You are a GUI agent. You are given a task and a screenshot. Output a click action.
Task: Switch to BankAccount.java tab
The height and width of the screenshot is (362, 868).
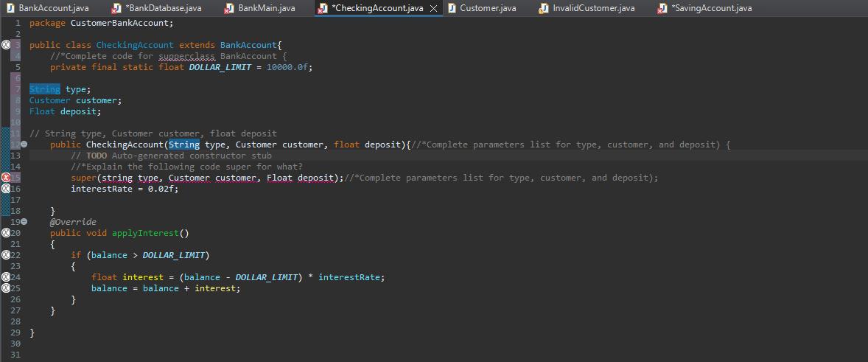pyautogui.click(x=53, y=8)
